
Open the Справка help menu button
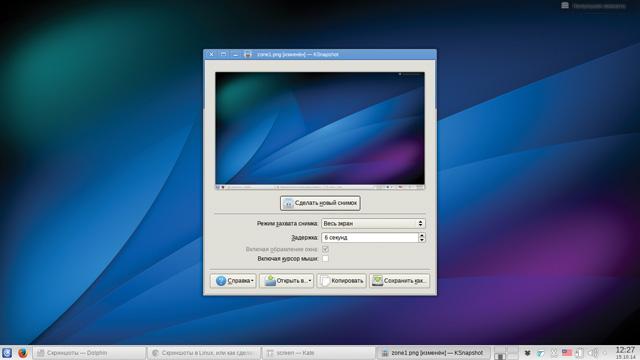tap(233, 281)
